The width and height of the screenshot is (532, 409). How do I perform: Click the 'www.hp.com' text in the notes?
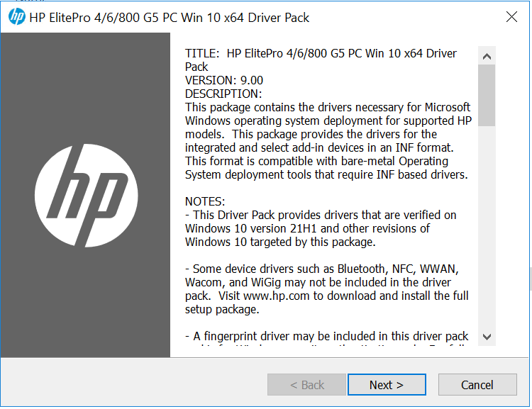pyautogui.click(x=277, y=296)
